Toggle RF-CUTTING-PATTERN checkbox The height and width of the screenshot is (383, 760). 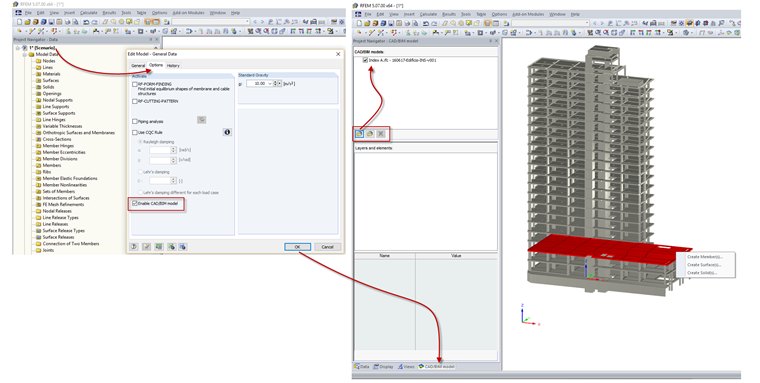[x=135, y=101]
